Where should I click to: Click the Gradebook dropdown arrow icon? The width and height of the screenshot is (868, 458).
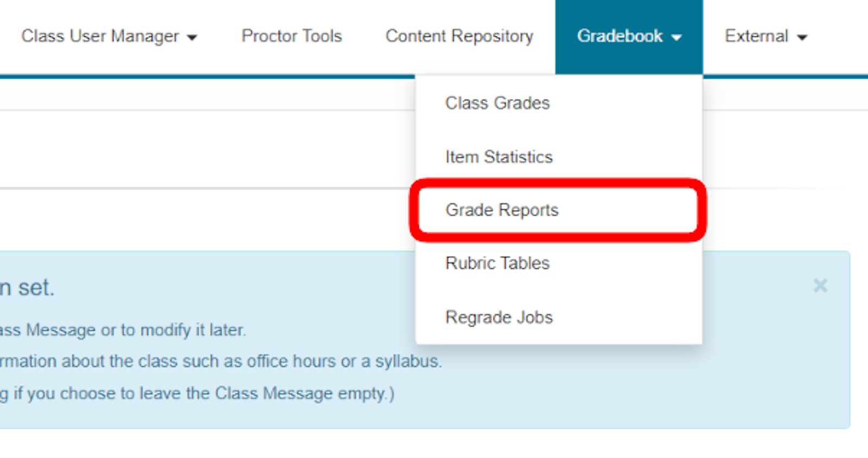point(676,37)
